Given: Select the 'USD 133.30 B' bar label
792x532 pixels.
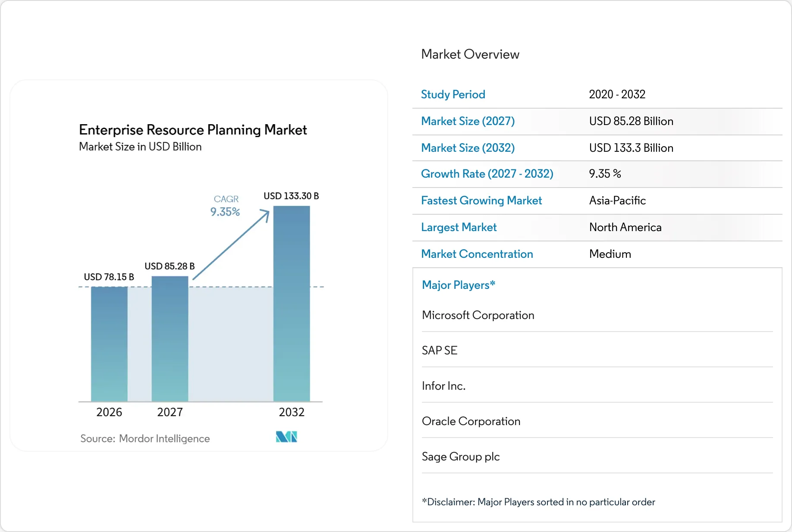Looking at the screenshot, I should tap(291, 196).
